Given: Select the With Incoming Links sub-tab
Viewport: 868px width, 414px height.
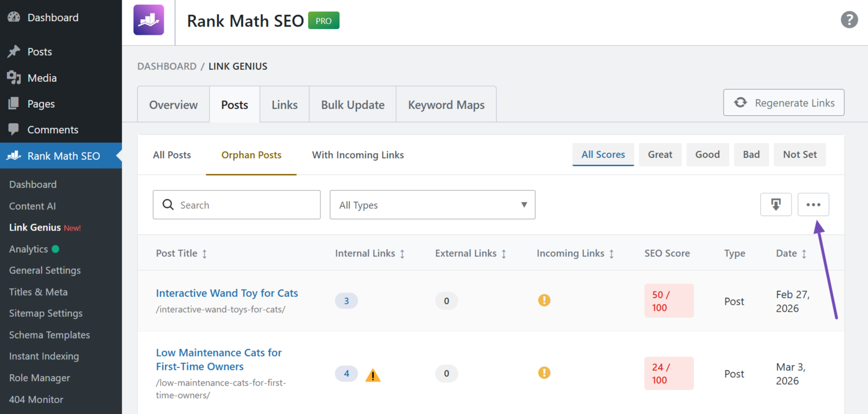Looking at the screenshot, I should click(x=358, y=155).
